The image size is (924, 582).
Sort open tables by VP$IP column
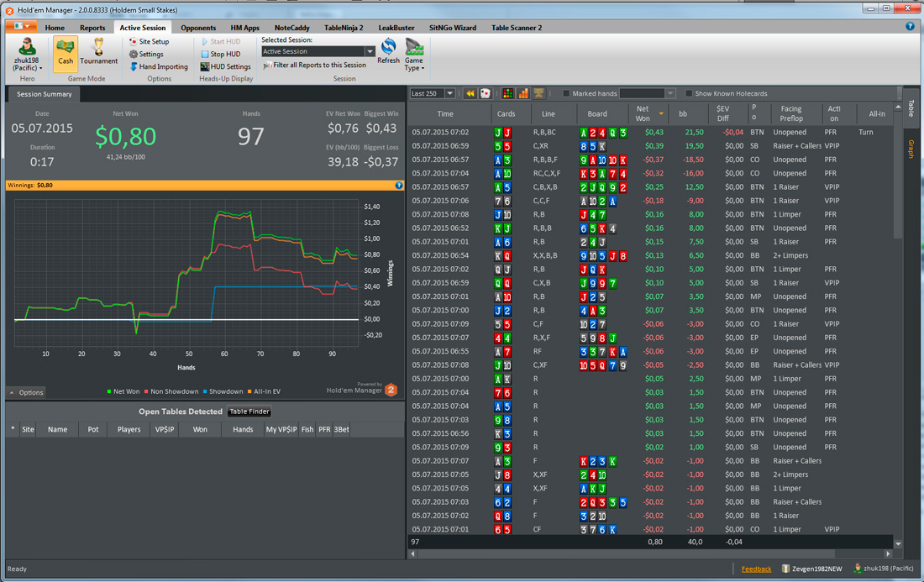165,429
